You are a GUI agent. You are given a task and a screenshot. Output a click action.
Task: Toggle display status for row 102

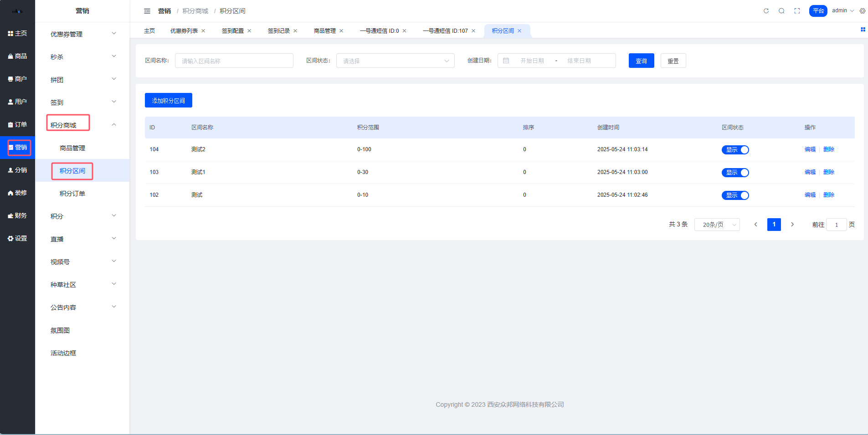click(x=735, y=195)
